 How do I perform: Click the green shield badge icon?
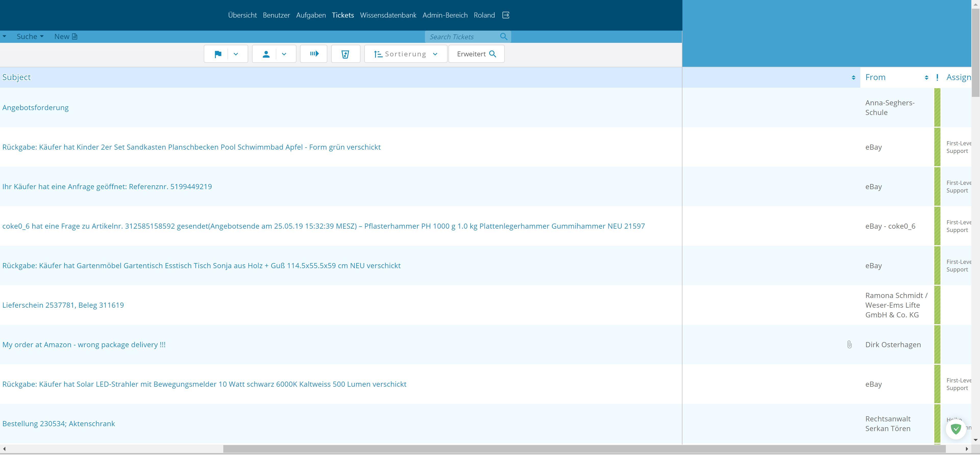[956, 429]
